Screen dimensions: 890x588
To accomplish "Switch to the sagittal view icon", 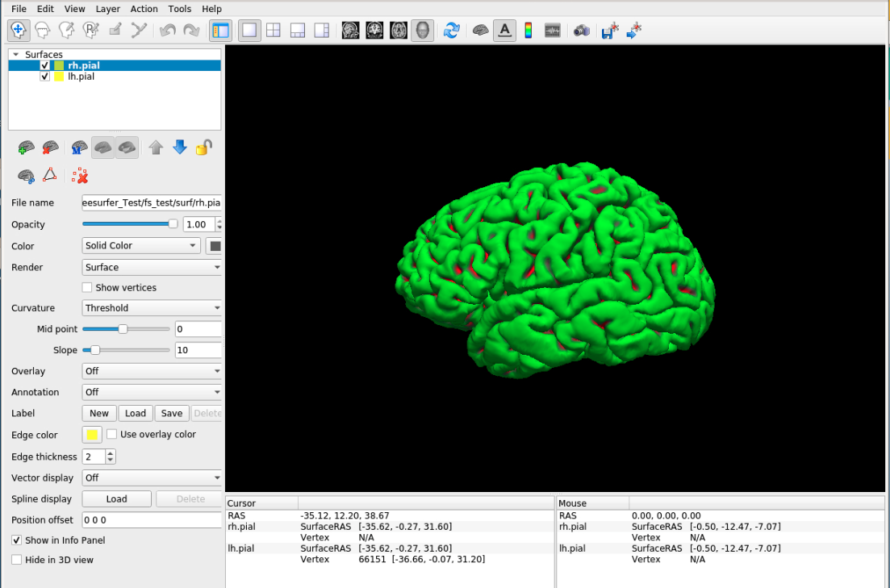I will (x=350, y=30).
